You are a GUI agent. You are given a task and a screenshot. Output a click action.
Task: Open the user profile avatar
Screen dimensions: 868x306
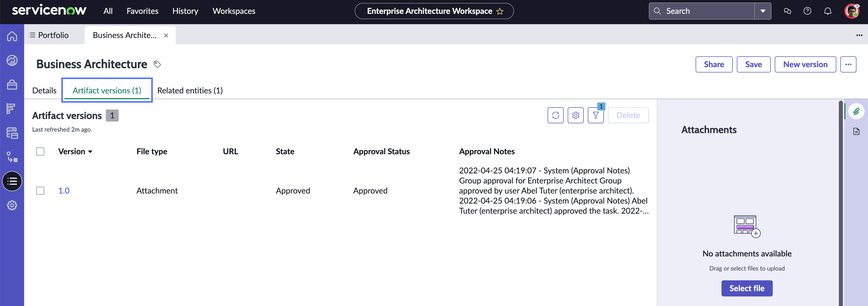851,11
